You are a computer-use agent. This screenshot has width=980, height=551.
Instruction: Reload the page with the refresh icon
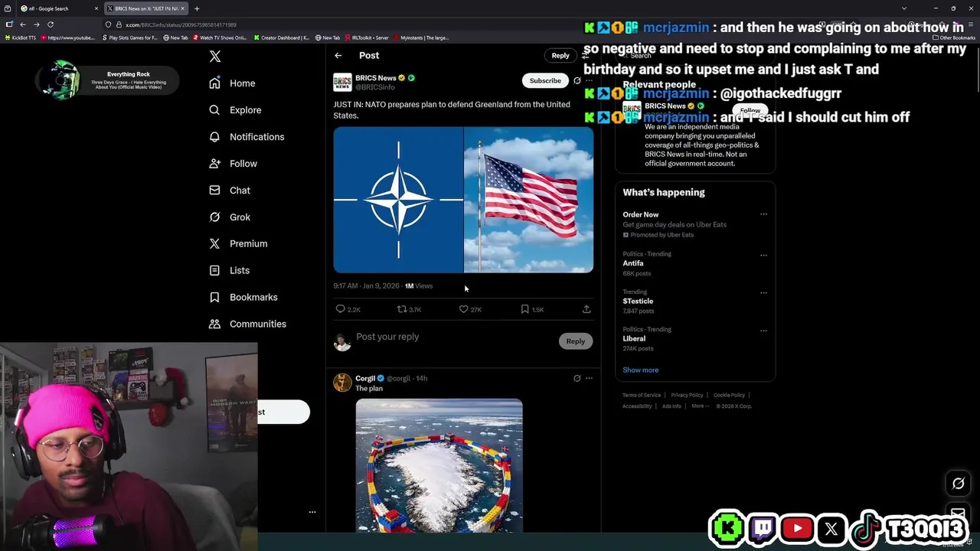click(x=51, y=24)
